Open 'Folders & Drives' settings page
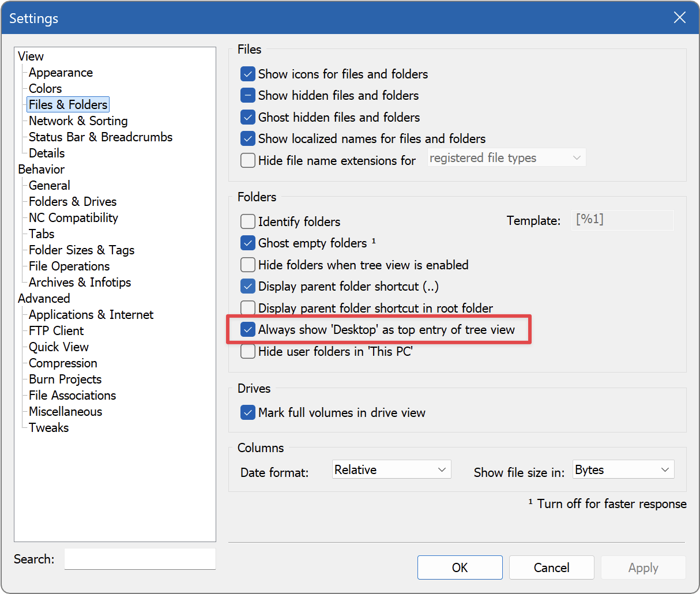Viewport: 700px width, 594px height. (73, 202)
